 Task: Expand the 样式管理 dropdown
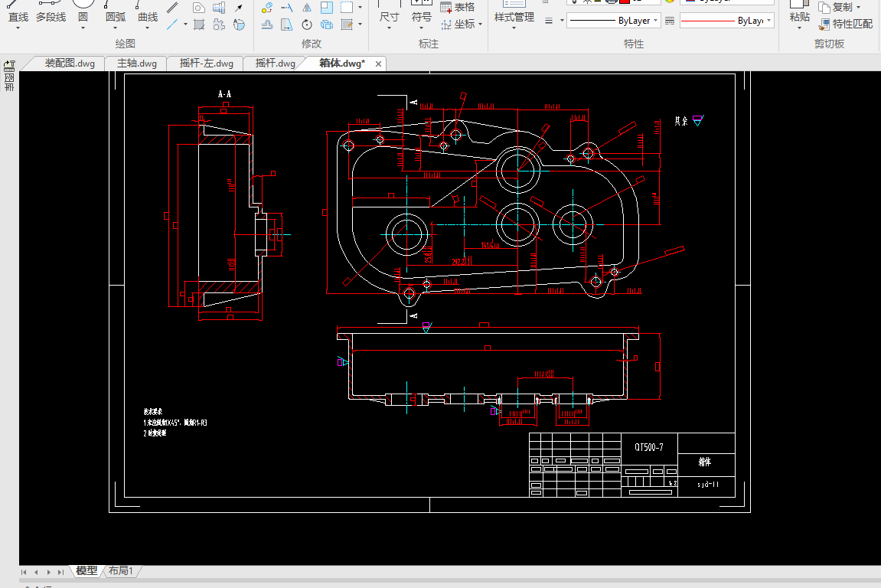click(x=514, y=29)
